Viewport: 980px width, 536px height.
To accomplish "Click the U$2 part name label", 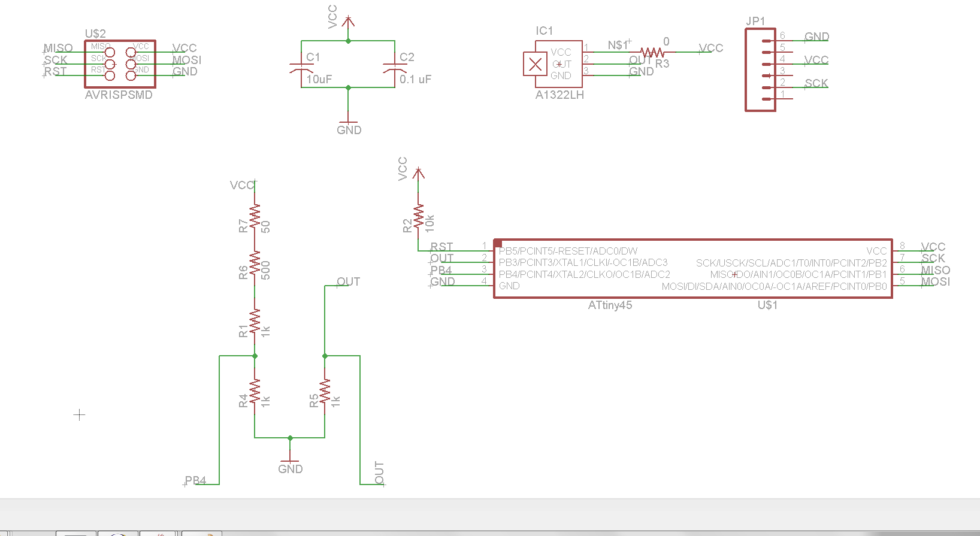I will [95, 34].
